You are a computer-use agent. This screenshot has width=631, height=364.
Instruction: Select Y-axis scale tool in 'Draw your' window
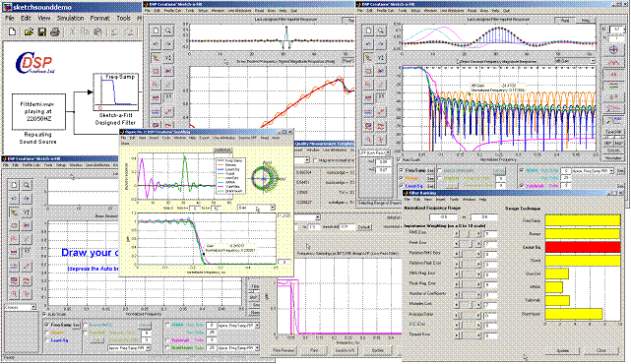point(27,212)
